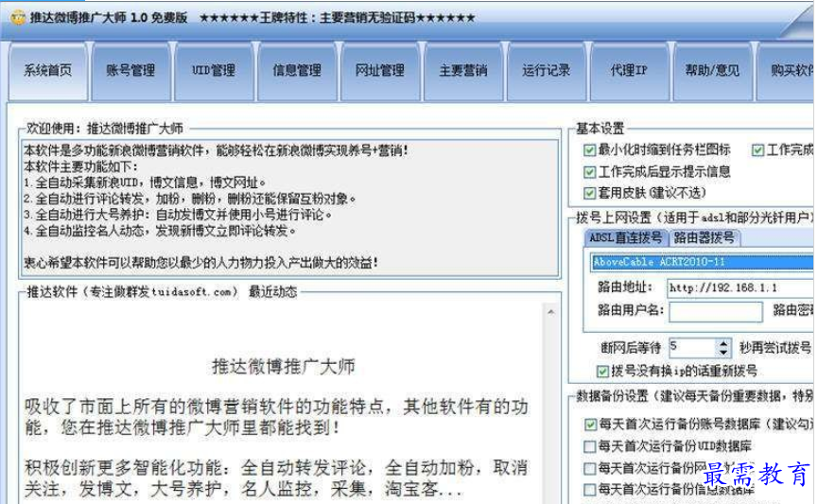Uncheck 工作完成后显示提示信息
Image resolution: width=818 pixels, height=504 pixels.
[589, 172]
